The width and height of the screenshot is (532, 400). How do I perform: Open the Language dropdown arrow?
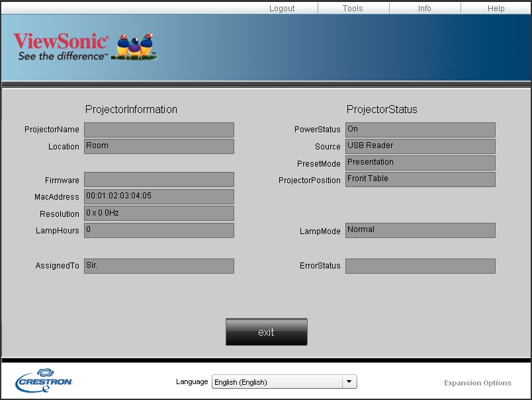point(349,381)
